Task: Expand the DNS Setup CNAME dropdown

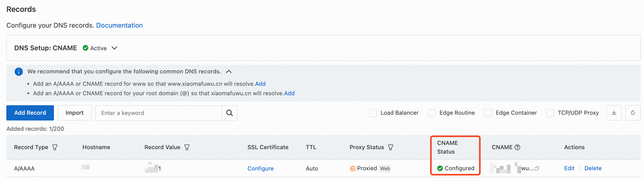Action: click(x=114, y=48)
